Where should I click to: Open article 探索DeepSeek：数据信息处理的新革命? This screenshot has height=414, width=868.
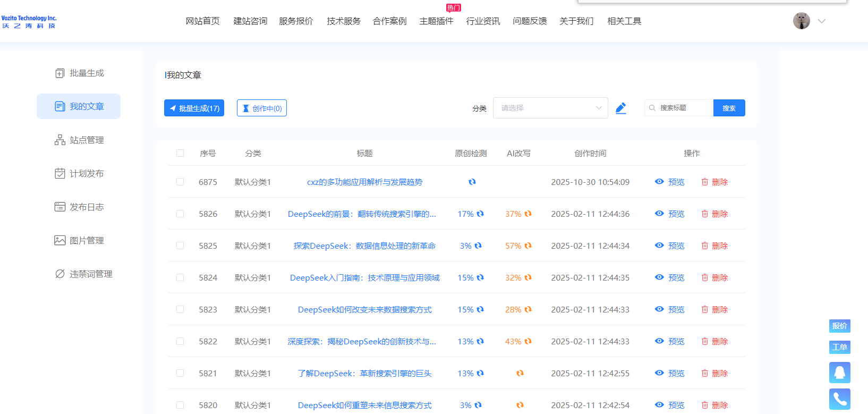pyautogui.click(x=364, y=246)
